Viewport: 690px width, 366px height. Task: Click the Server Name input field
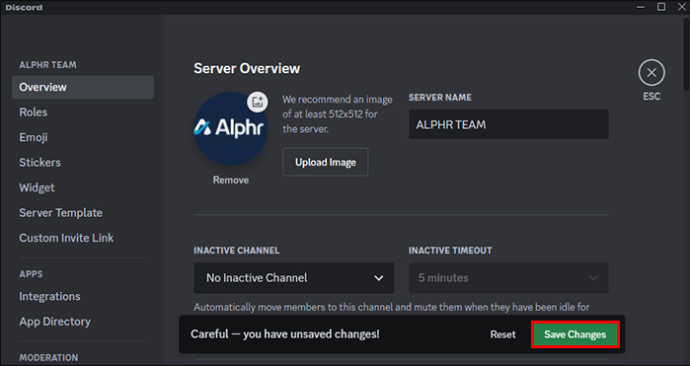click(x=509, y=124)
